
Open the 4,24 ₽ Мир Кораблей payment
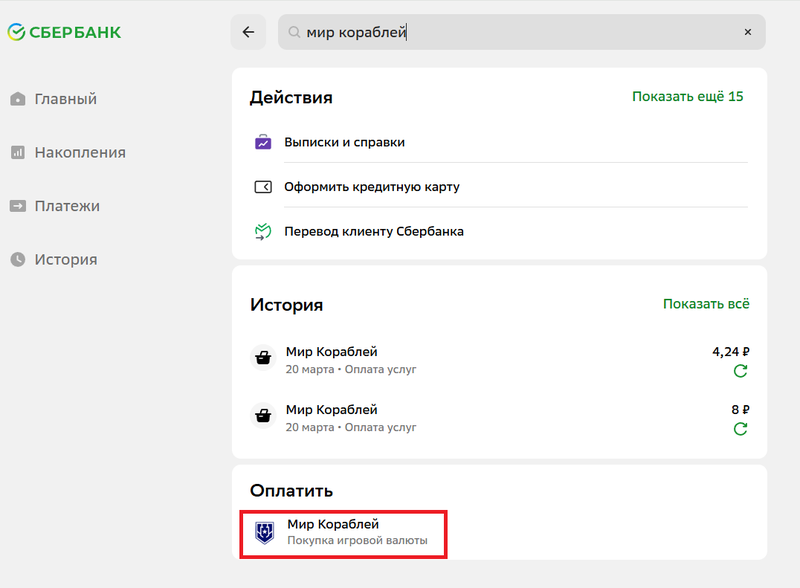coord(500,360)
